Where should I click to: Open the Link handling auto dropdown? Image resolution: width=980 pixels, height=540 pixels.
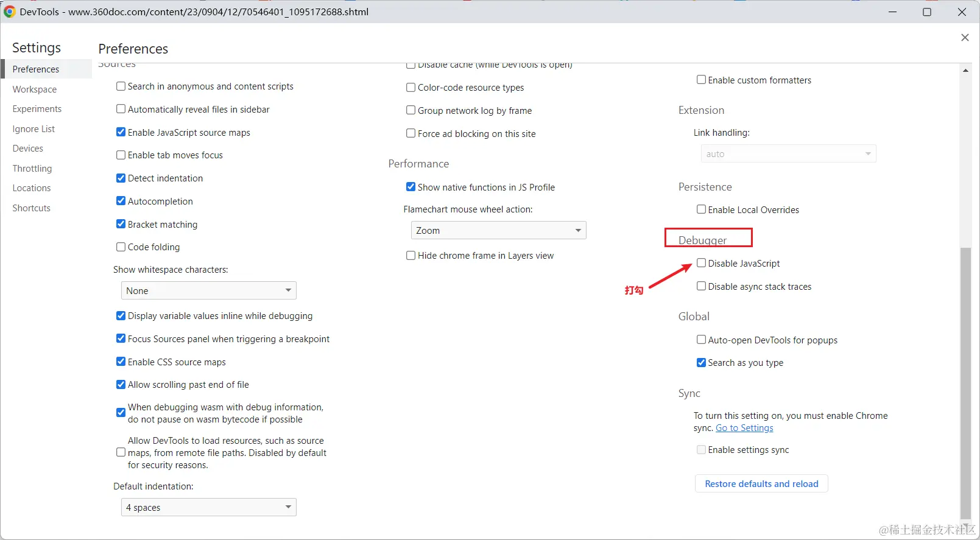(x=788, y=153)
